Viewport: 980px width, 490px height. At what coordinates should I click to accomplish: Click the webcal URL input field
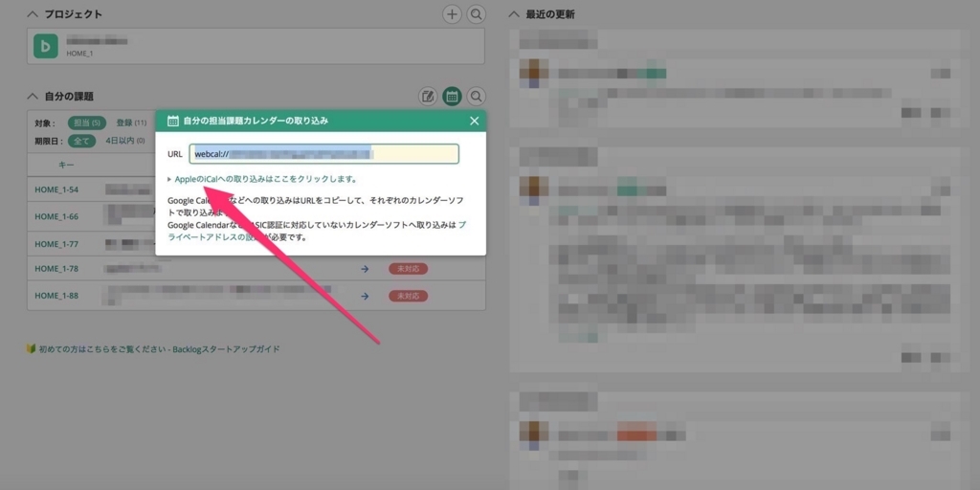click(324, 154)
